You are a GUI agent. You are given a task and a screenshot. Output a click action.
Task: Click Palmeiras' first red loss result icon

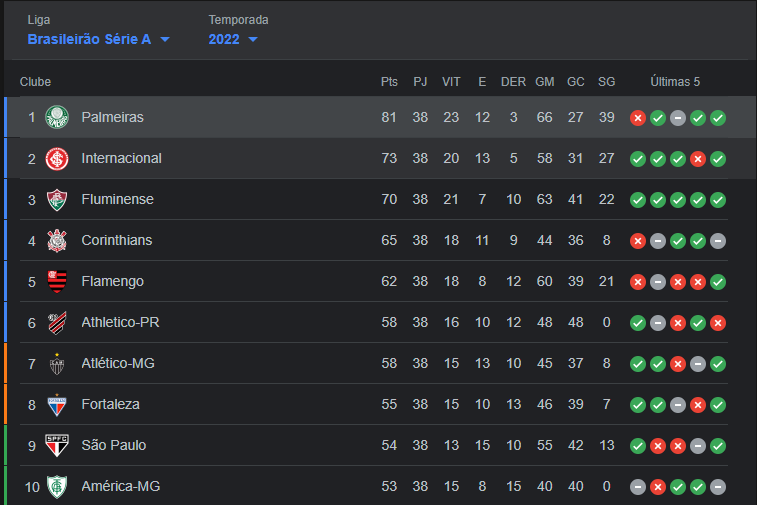pyautogui.click(x=637, y=118)
